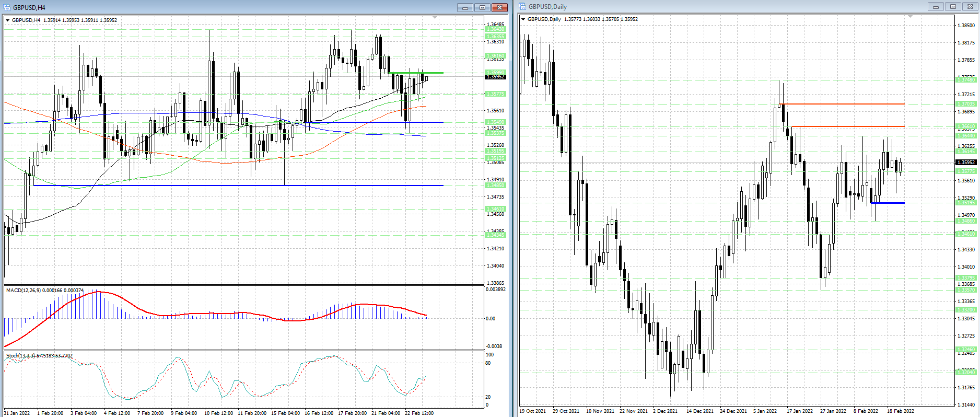Expand the GBPUSD,H4 chart label triangle
Viewport: 980px width, 417px height.
(x=8, y=20)
